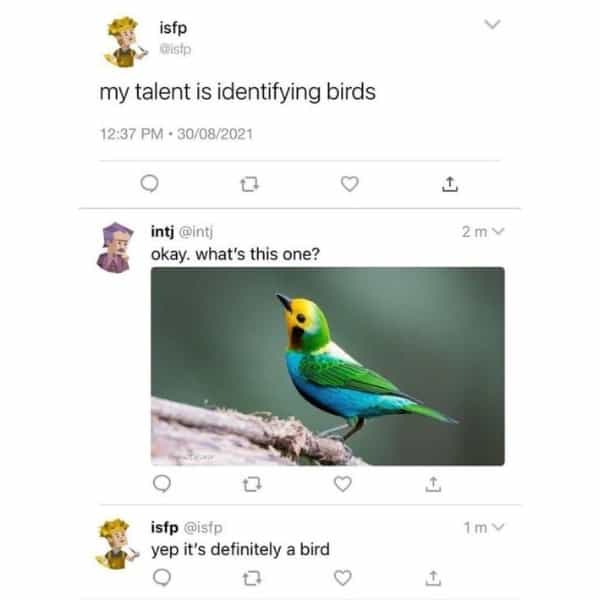The image size is (600, 600).
Task: Reply to 'yep it's definitely a bird'
Action: click(162, 577)
